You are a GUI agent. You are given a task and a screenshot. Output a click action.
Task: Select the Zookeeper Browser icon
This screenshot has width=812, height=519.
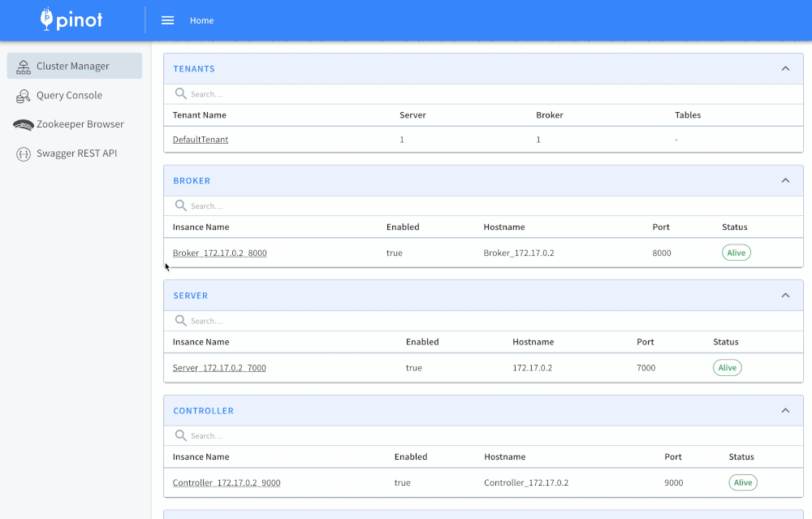(23, 124)
